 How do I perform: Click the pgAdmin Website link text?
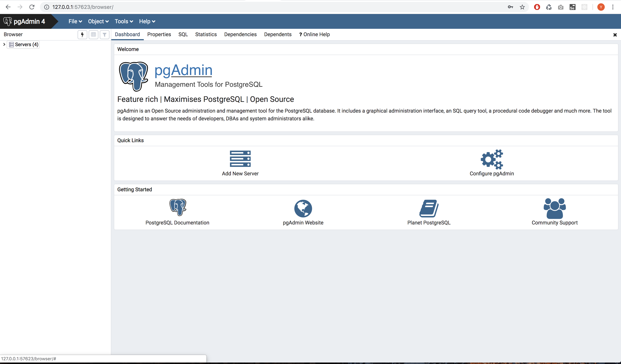(x=303, y=223)
